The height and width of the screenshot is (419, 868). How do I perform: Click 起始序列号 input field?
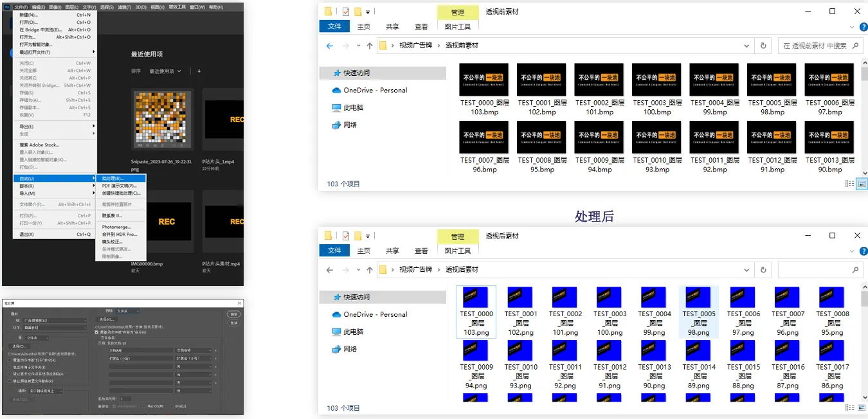(x=125, y=398)
